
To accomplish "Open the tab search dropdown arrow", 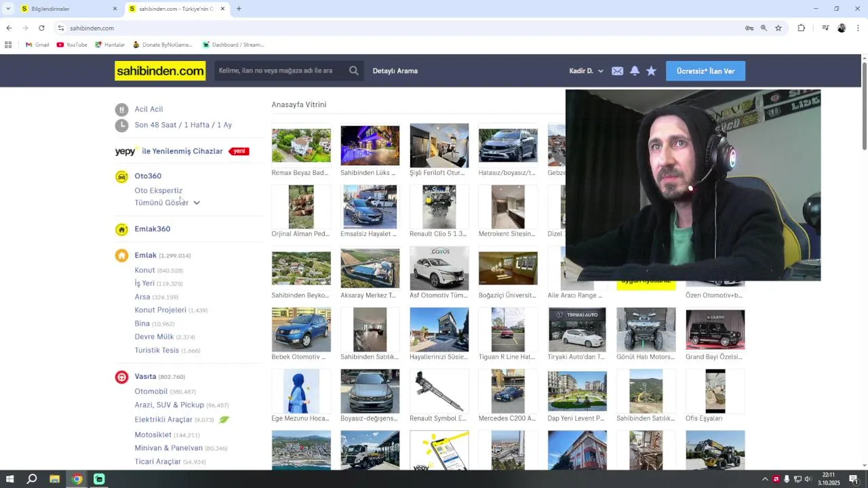I will coord(8,9).
